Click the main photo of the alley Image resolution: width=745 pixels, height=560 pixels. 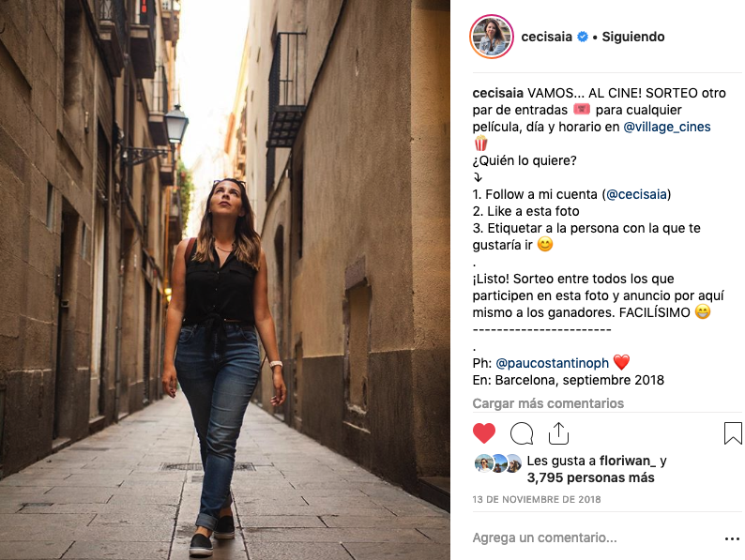pos(225,280)
